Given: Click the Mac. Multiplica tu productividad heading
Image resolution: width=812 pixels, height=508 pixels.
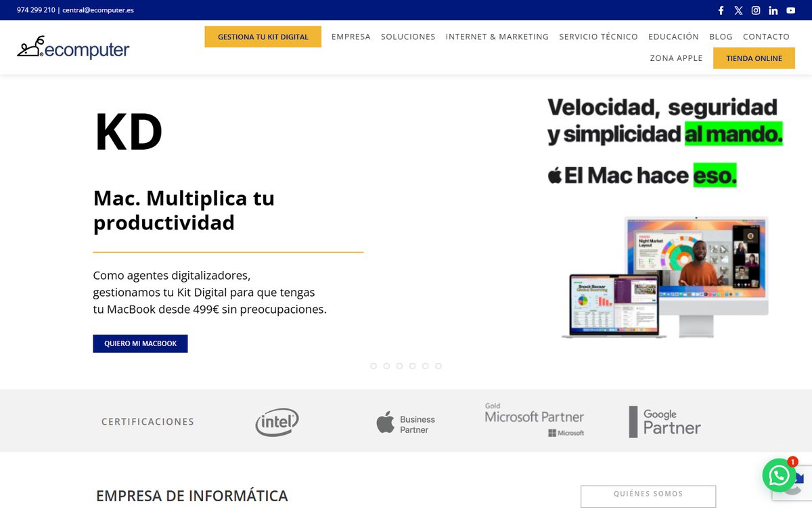Looking at the screenshot, I should pos(184,210).
